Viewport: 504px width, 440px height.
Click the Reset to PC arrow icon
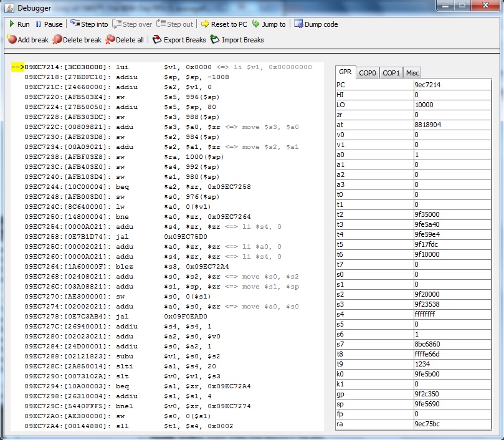coord(205,24)
